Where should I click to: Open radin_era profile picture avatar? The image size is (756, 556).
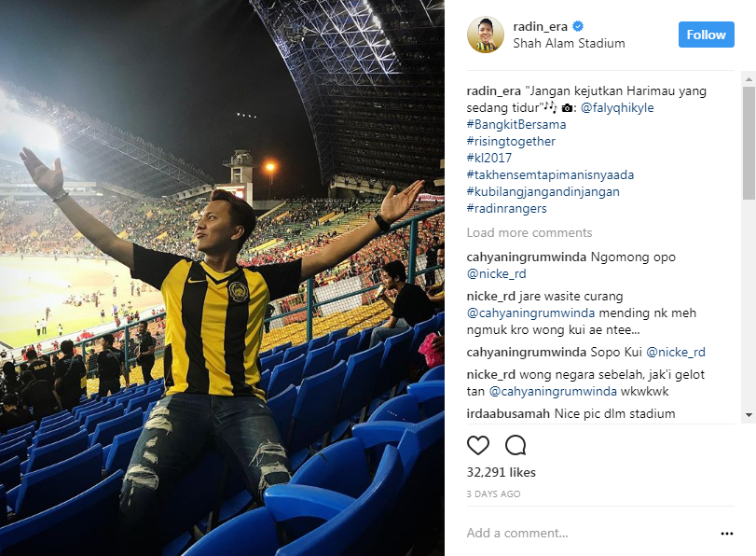click(485, 35)
